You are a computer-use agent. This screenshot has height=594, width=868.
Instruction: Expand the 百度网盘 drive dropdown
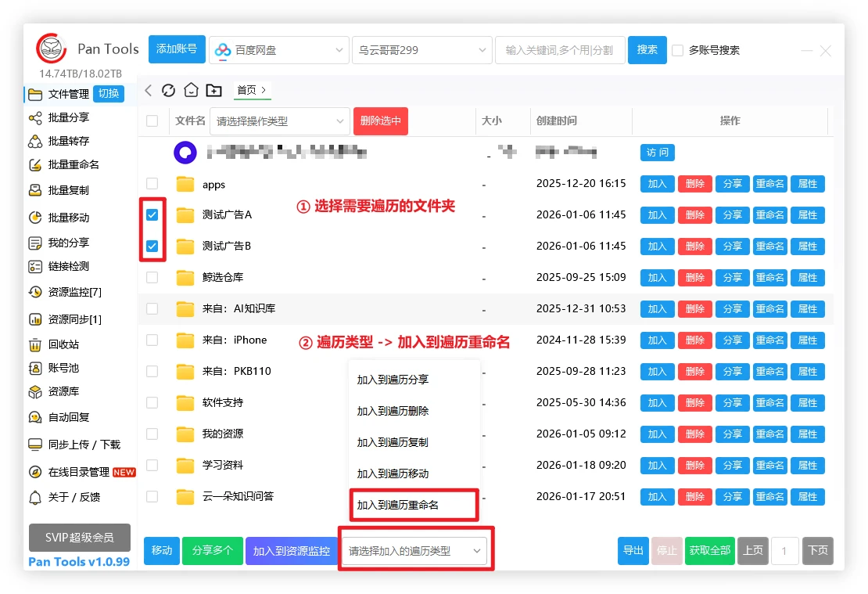tap(278, 50)
